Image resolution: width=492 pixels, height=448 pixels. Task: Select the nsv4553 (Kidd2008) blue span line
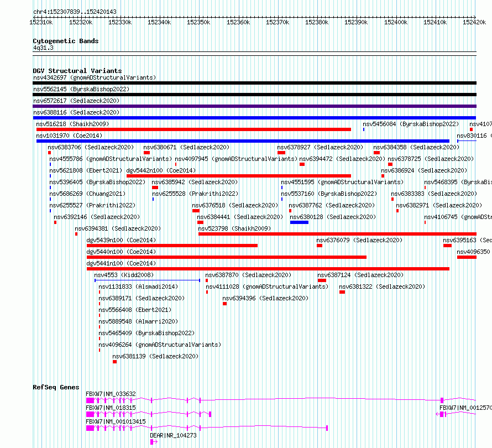147,280
